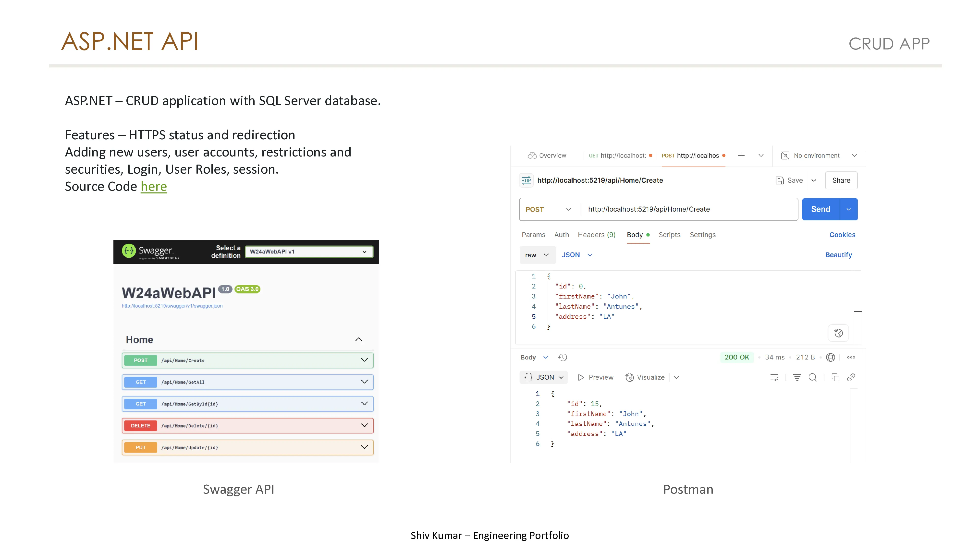Switch to the Params tab

[x=533, y=235]
